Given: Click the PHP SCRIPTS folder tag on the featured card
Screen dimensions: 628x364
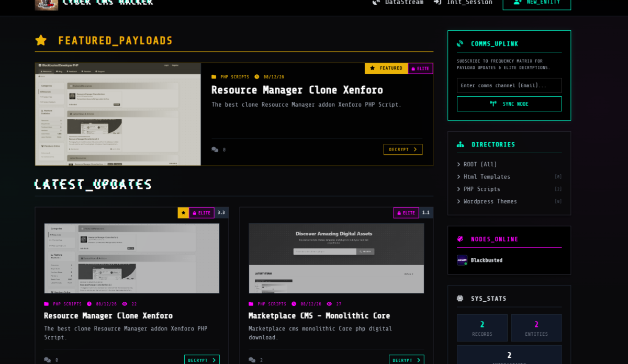Looking at the screenshot, I should click(x=230, y=77).
